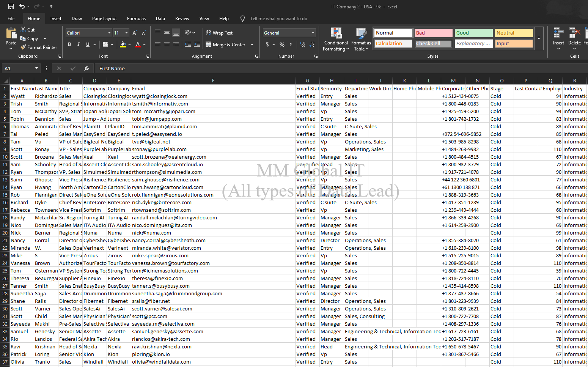This screenshot has width=588, height=367.
Task: Apply the Good cell style
Action: tap(473, 33)
